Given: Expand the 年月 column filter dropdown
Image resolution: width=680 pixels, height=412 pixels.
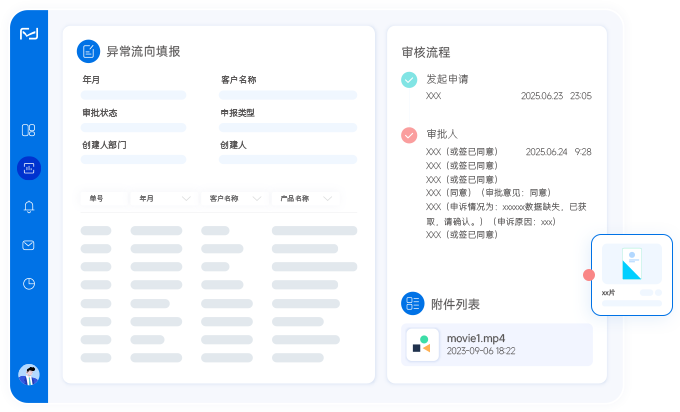Looking at the screenshot, I should pyautogui.click(x=186, y=199).
